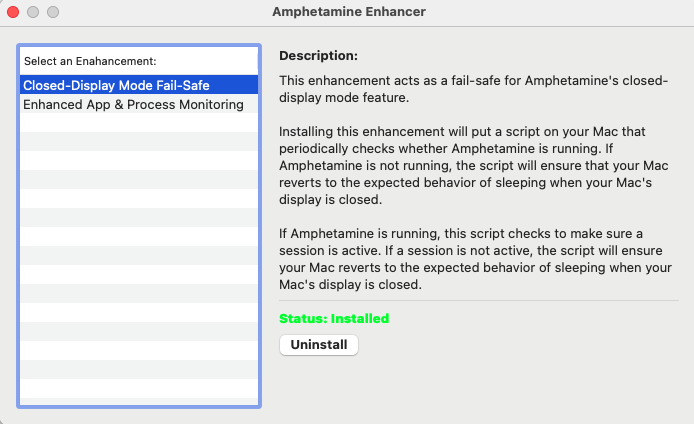Select Closed-Display Mode Fail-Safe enhancement
Viewport: 694px width, 424px height.
pos(139,85)
